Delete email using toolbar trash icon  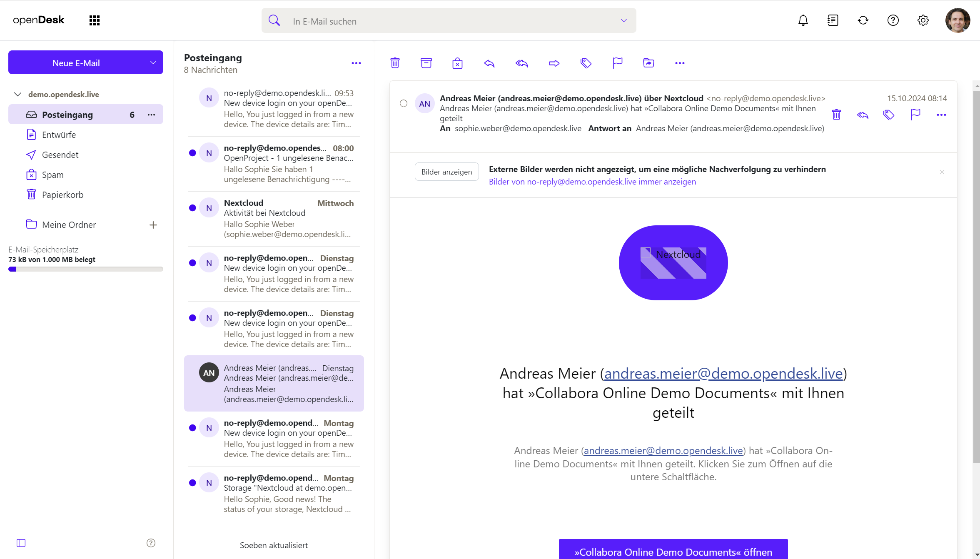point(395,63)
